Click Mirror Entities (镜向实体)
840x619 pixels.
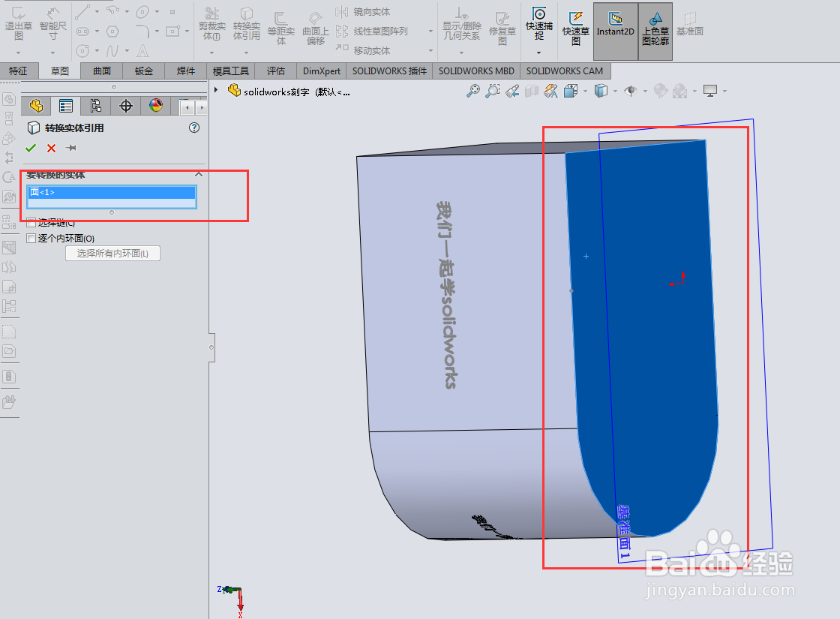(363, 11)
